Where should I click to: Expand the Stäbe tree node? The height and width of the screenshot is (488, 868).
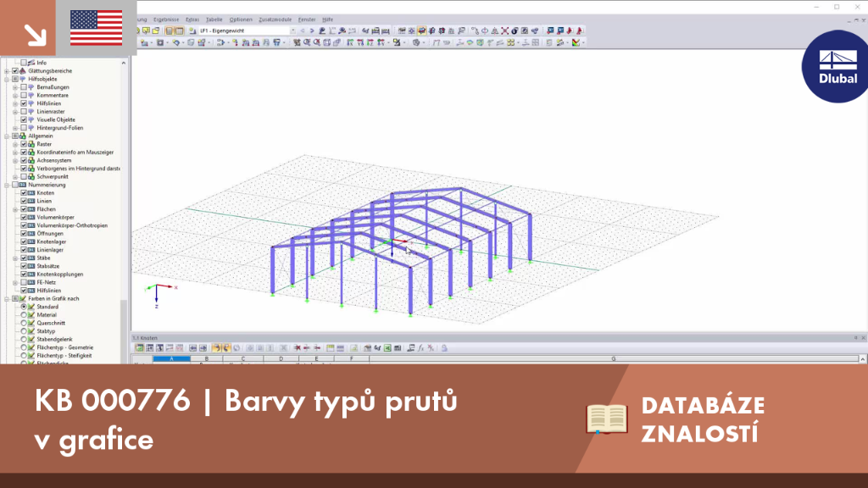coord(15,258)
